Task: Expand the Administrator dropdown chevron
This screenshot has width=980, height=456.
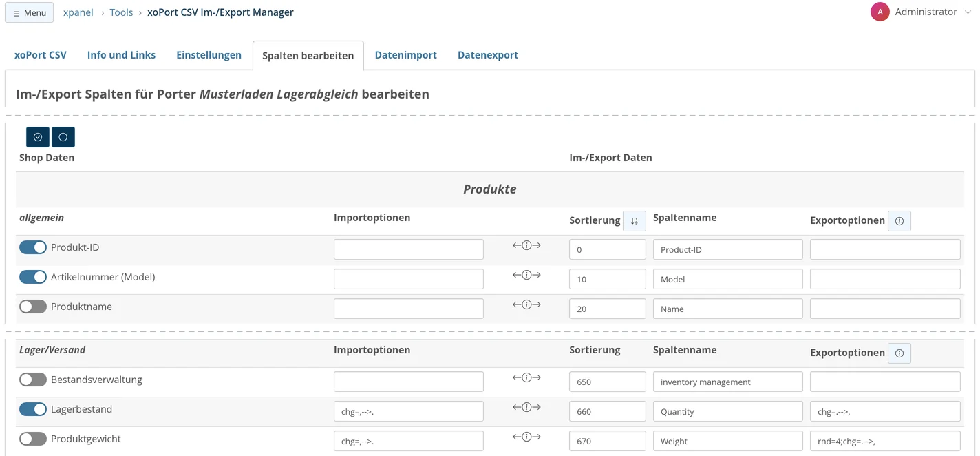Action: coord(968,12)
